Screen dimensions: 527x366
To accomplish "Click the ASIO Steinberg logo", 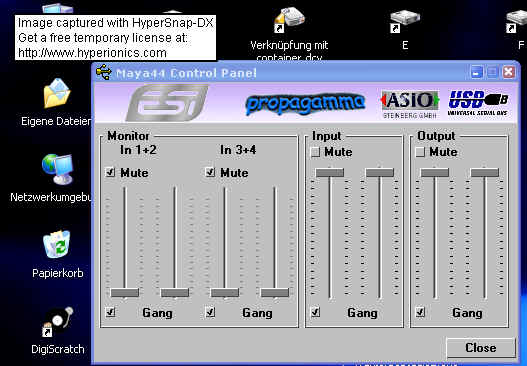I will coord(410,104).
